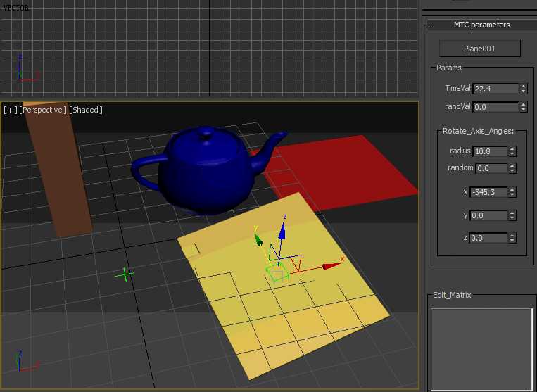Click the radius input field
This screenshot has height=392, width=537.
point(490,151)
